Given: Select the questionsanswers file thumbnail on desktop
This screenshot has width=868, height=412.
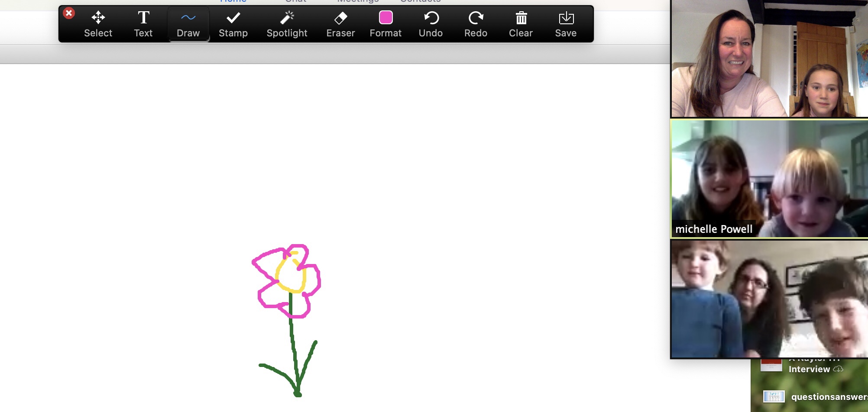Looking at the screenshot, I should (x=774, y=396).
